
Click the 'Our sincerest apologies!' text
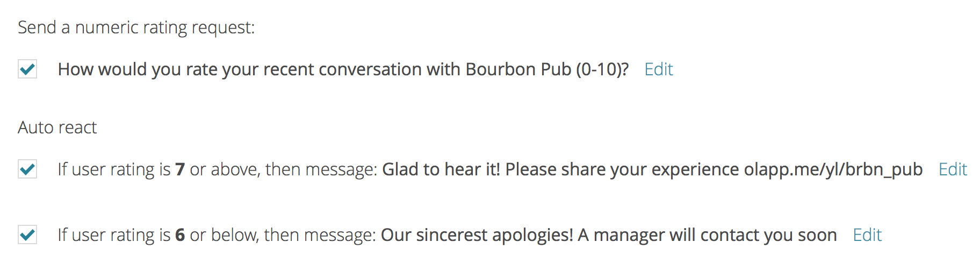tap(477, 235)
